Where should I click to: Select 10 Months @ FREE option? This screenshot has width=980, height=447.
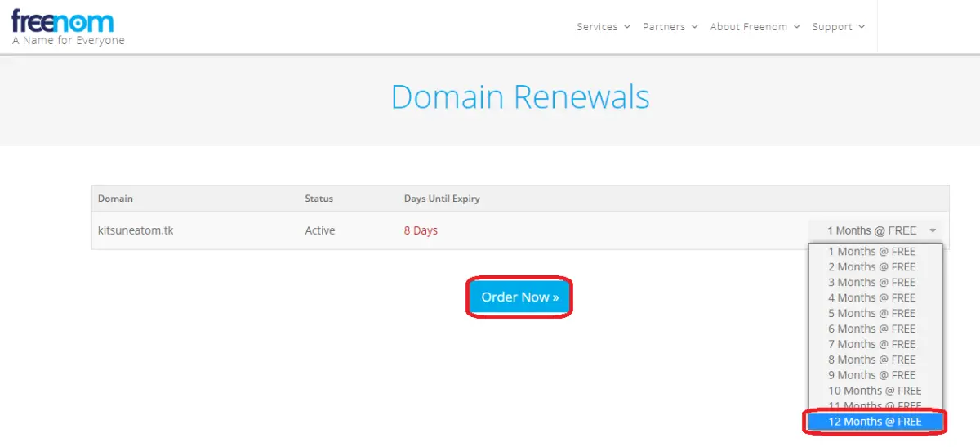(875, 391)
